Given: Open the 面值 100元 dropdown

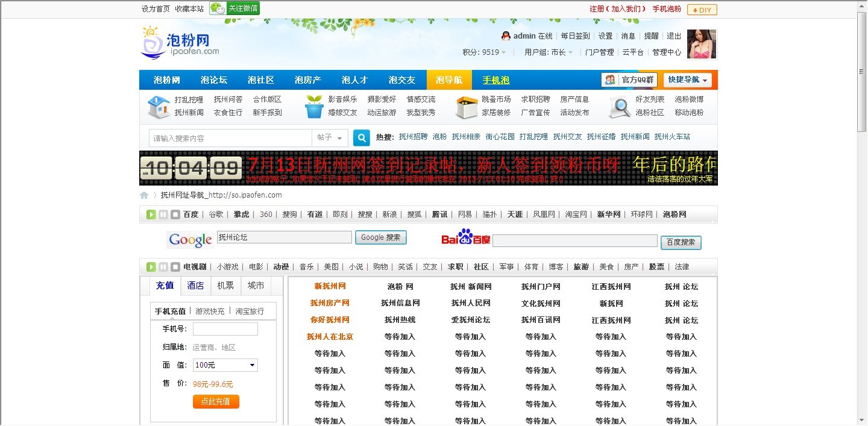Looking at the screenshot, I should [225, 365].
